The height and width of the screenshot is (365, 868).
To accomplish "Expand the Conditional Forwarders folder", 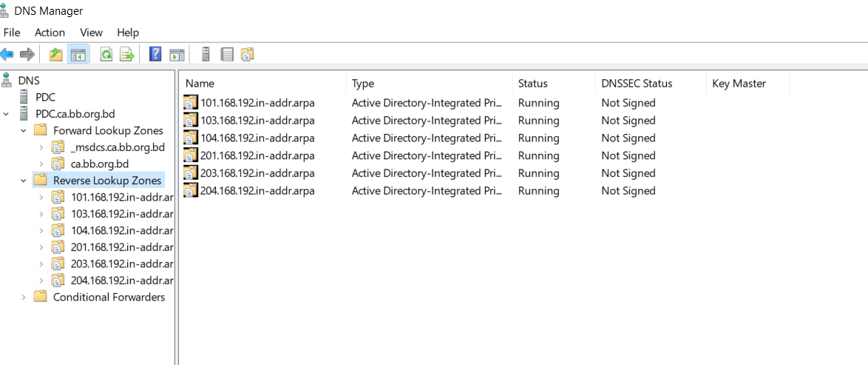I will click(x=23, y=298).
